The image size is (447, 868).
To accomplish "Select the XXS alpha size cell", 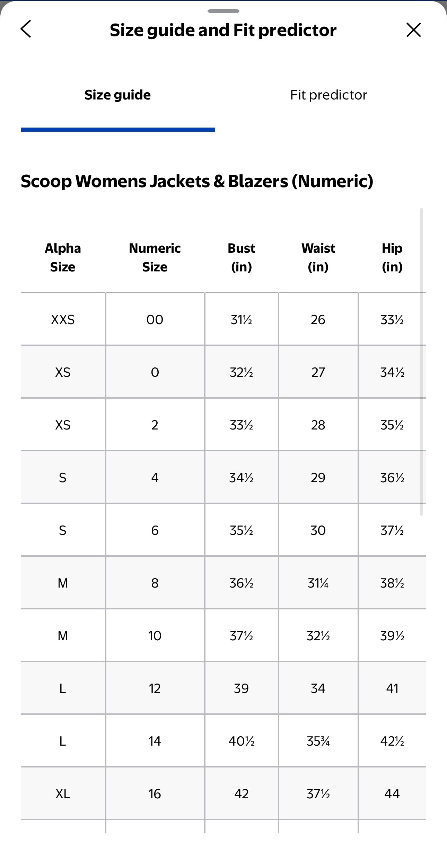I will [63, 319].
